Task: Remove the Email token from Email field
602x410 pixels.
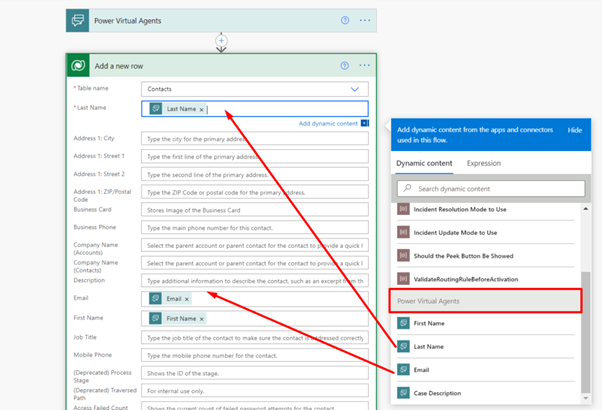Action: point(187,299)
